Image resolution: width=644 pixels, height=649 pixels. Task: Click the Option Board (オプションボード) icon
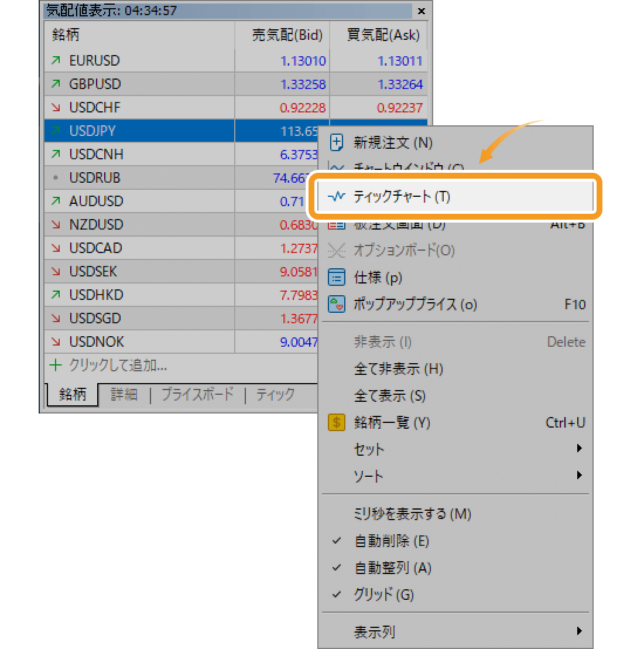(336, 250)
